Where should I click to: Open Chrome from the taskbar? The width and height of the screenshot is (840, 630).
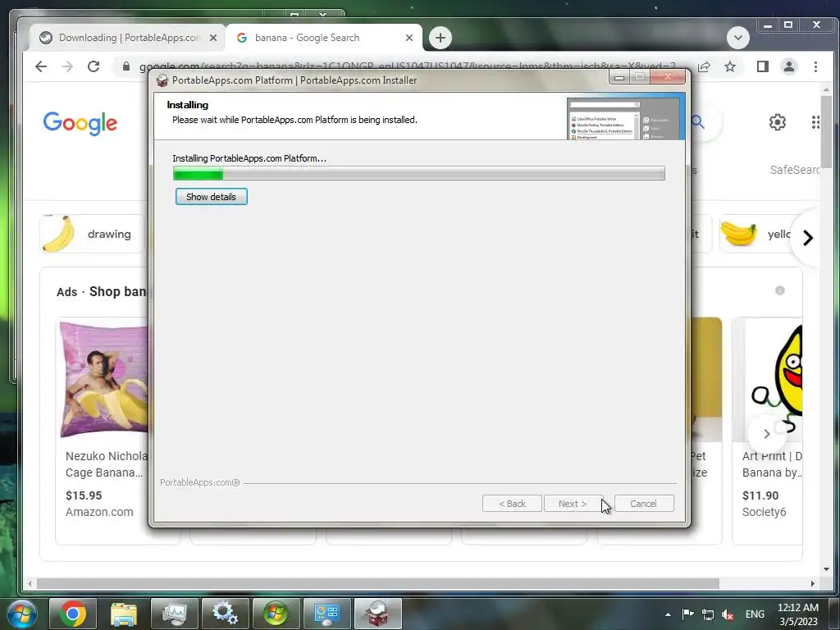tap(73, 614)
